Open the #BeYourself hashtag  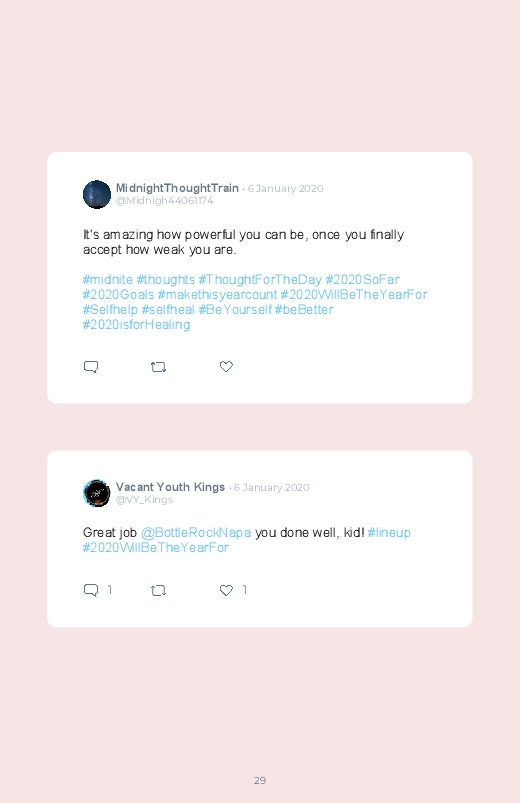click(235, 310)
